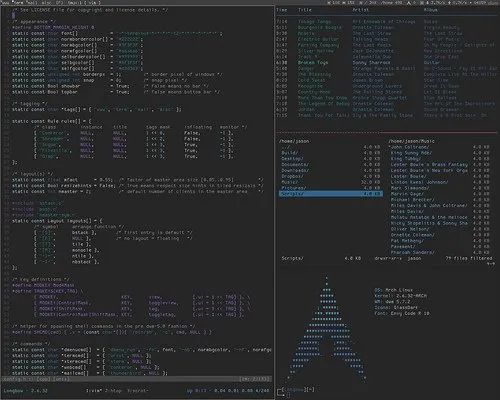This screenshot has height=400, width=500.
Task: Click the LICENSE comment line at top of vim
Action: tap(90, 10)
